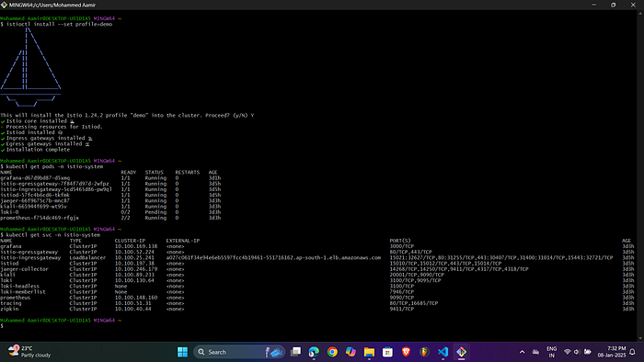The height and width of the screenshot is (362, 644).
Task: Open the OneDrive tray icon
Action: click(x=535, y=352)
